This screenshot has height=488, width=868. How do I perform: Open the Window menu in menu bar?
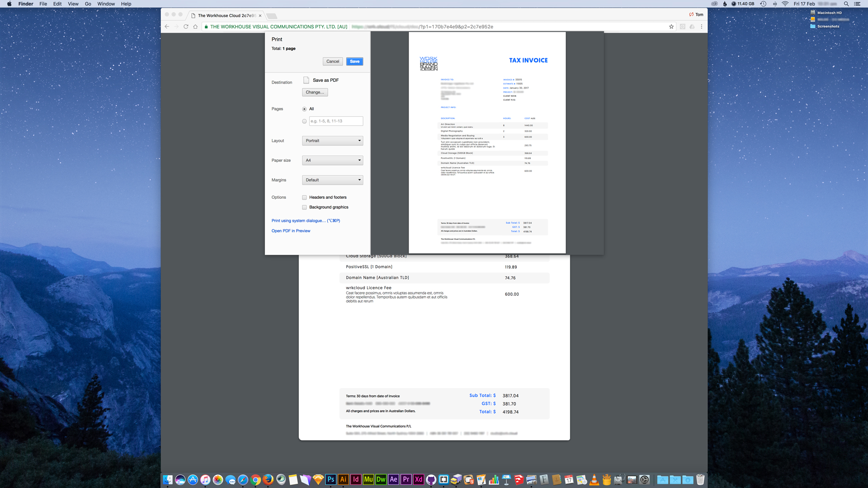(x=106, y=4)
